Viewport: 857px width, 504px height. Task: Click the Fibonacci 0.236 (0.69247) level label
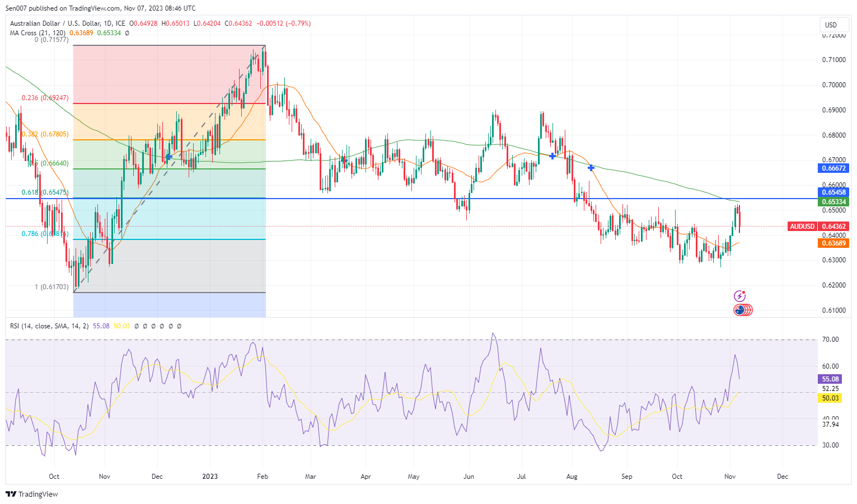point(45,98)
